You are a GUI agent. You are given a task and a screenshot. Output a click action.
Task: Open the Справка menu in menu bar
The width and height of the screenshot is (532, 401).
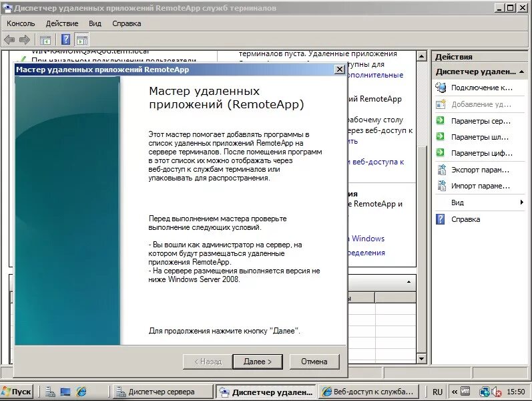[127, 23]
